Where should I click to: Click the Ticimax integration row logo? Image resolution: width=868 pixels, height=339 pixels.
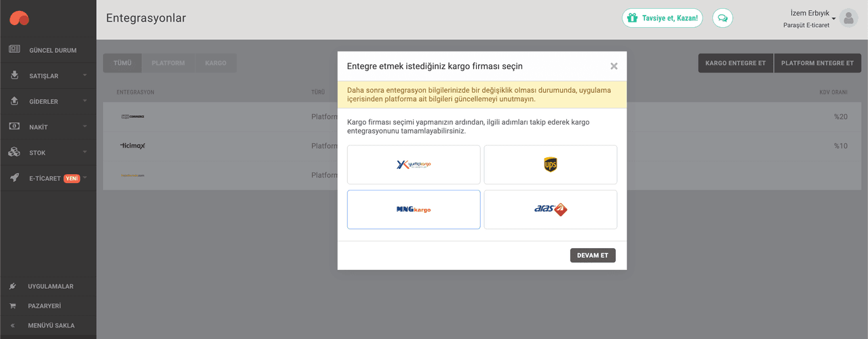click(x=133, y=146)
